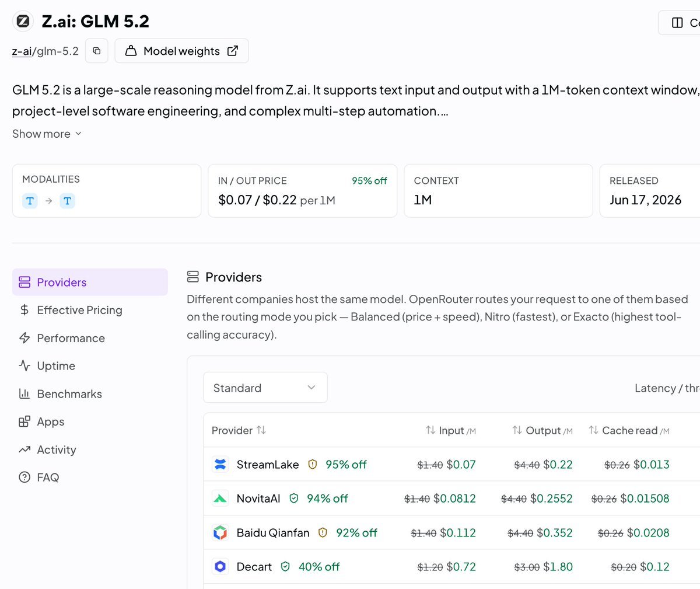
Task: Click Baidu Qianfan cache read $0.0208
Action: click(648, 533)
